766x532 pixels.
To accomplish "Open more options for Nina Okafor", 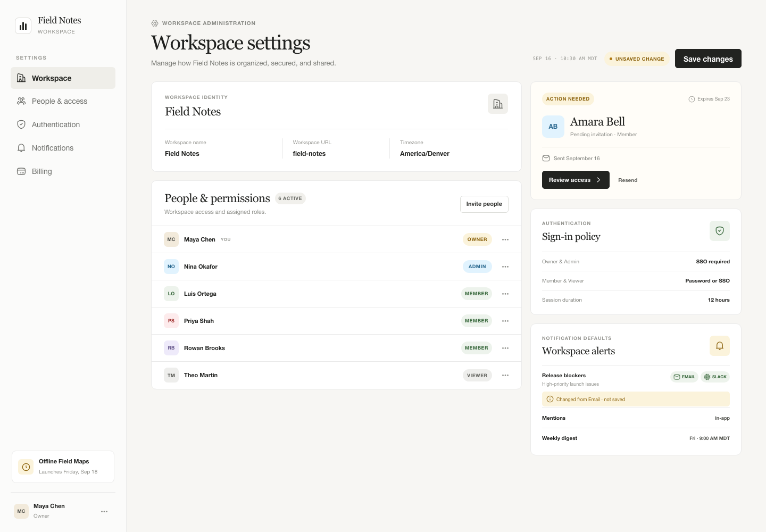I will pyautogui.click(x=505, y=267).
